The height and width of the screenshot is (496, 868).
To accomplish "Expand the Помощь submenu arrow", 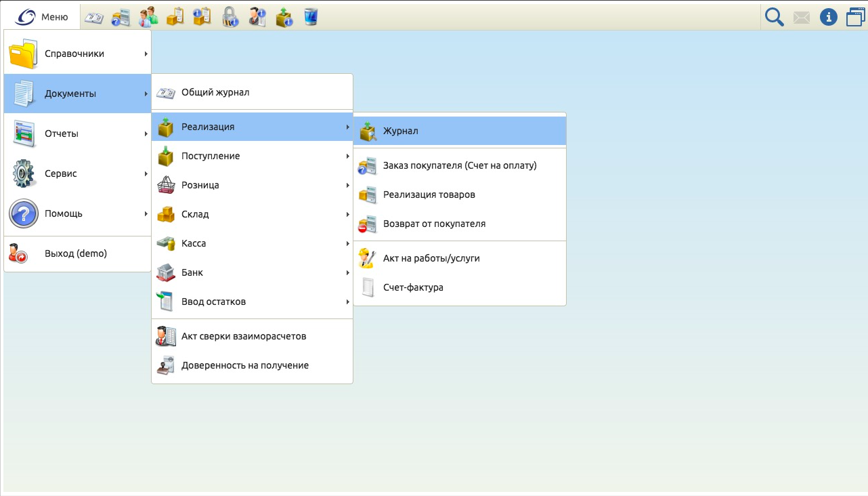I will pos(146,213).
